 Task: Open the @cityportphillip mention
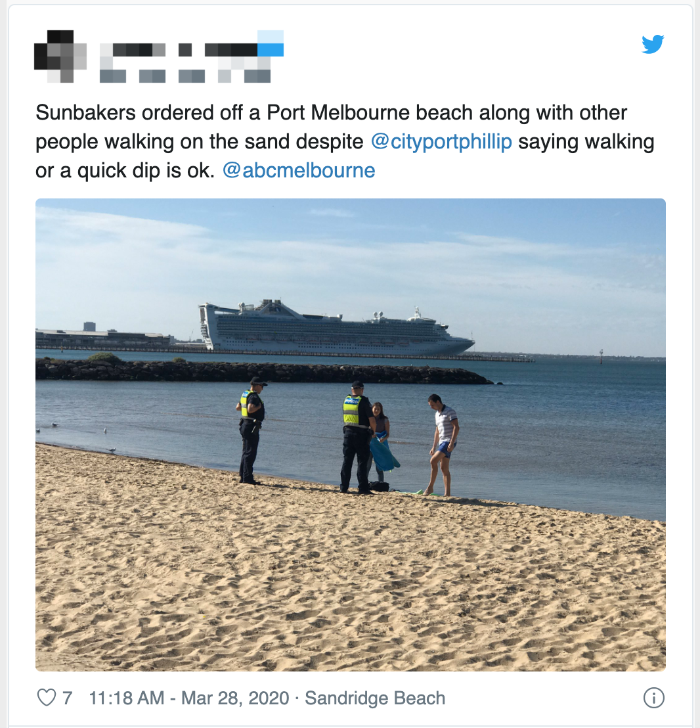pyautogui.click(x=441, y=142)
